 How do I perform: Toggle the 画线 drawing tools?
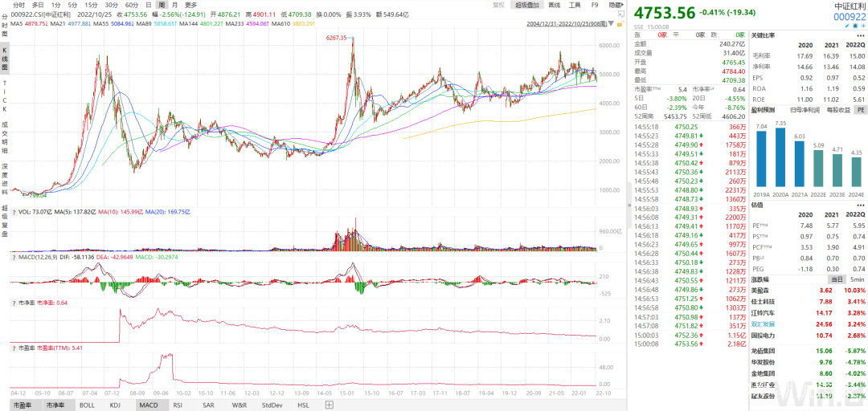[x=554, y=5]
